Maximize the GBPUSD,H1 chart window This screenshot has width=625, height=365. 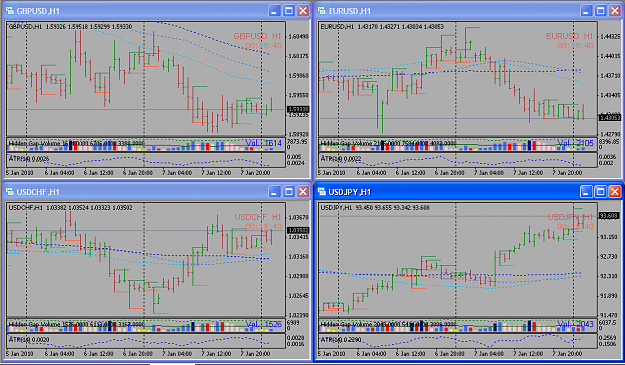[289, 11]
